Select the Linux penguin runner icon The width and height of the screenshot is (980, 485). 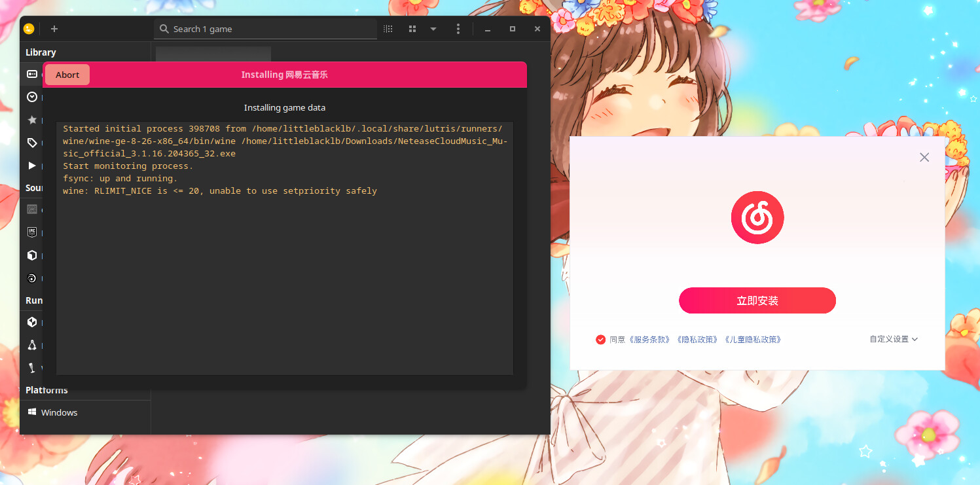32,345
